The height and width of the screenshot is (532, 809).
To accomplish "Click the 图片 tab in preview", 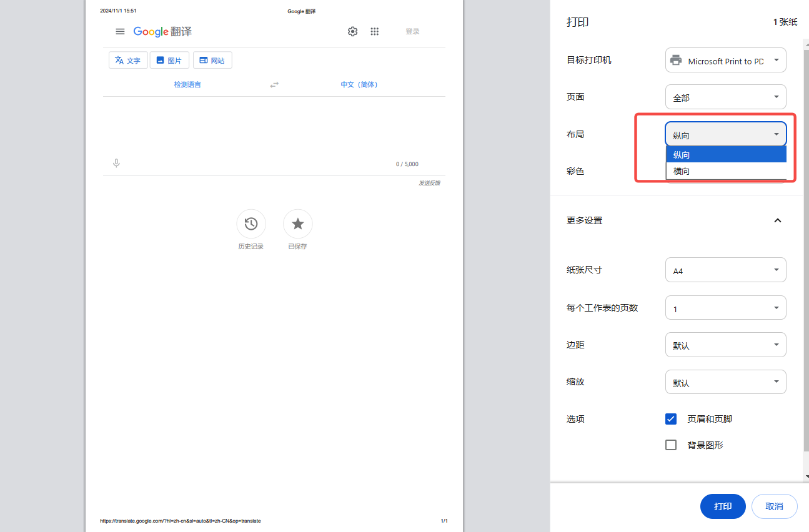I will 169,61.
